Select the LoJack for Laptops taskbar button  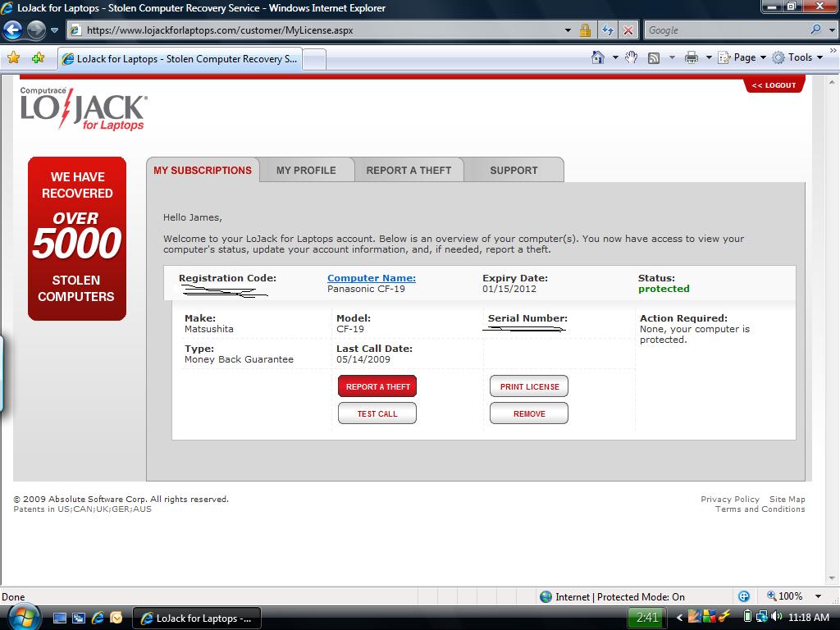click(196, 619)
